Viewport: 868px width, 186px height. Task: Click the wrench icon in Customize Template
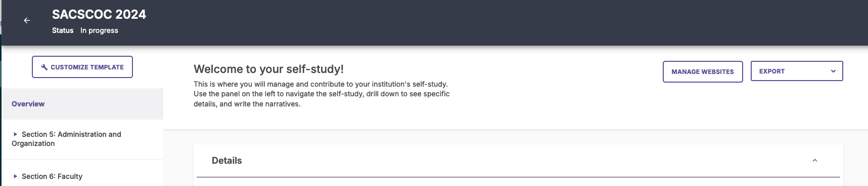[44, 67]
